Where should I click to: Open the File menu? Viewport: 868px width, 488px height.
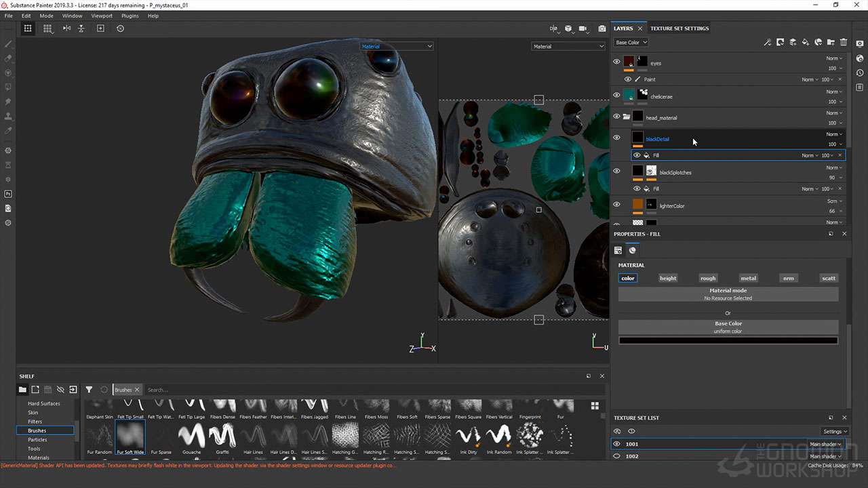click(8, 16)
